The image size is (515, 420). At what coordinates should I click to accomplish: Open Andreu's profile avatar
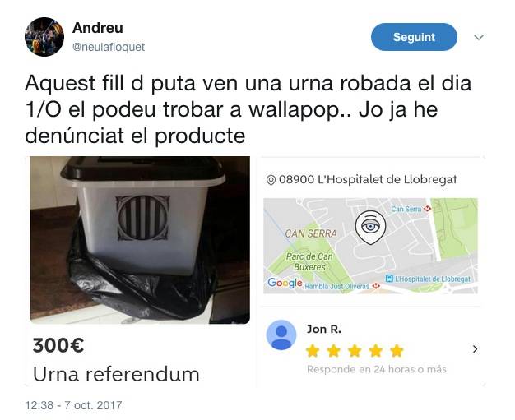44,37
